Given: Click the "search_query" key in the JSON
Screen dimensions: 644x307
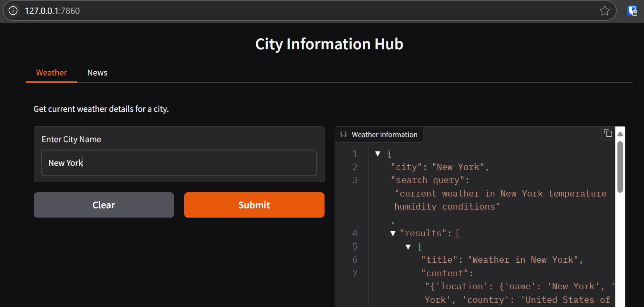Looking at the screenshot, I should click(428, 180).
